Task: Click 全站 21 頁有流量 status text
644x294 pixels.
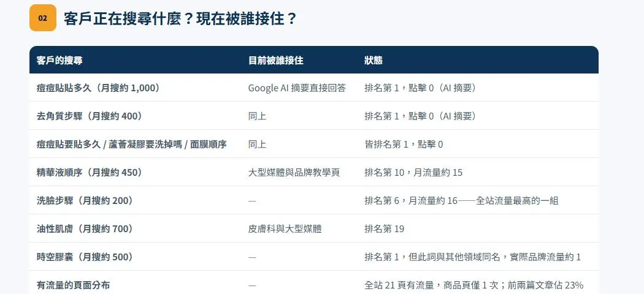Action: [474, 285]
